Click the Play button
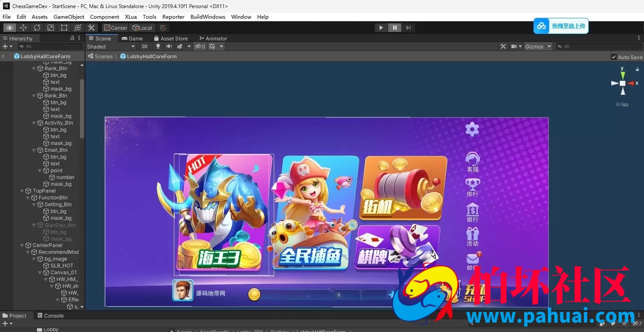 click(381, 28)
